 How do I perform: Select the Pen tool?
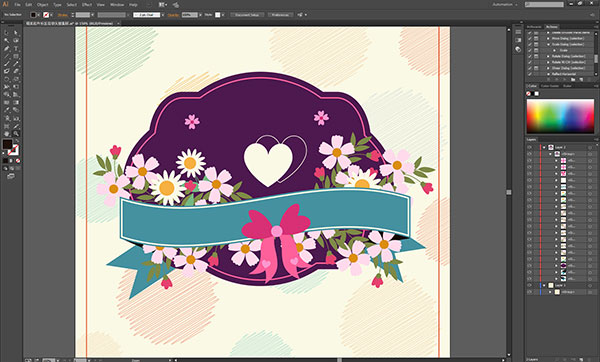coord(7,49)
